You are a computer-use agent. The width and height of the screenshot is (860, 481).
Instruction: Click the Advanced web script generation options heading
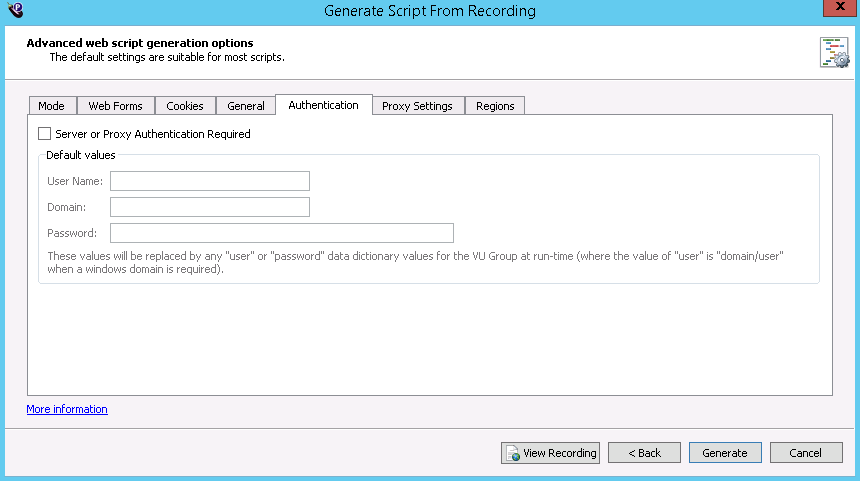(x=139, y=43)
